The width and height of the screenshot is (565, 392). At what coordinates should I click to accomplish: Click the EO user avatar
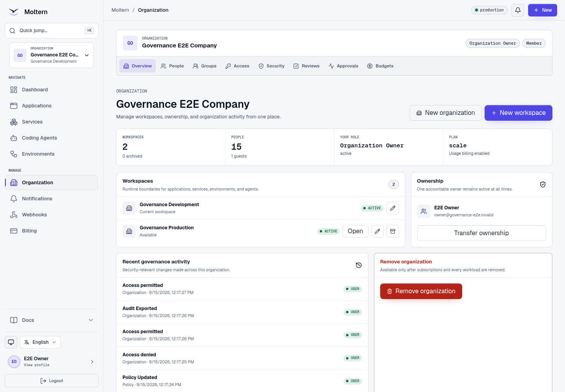coord(14,362)
